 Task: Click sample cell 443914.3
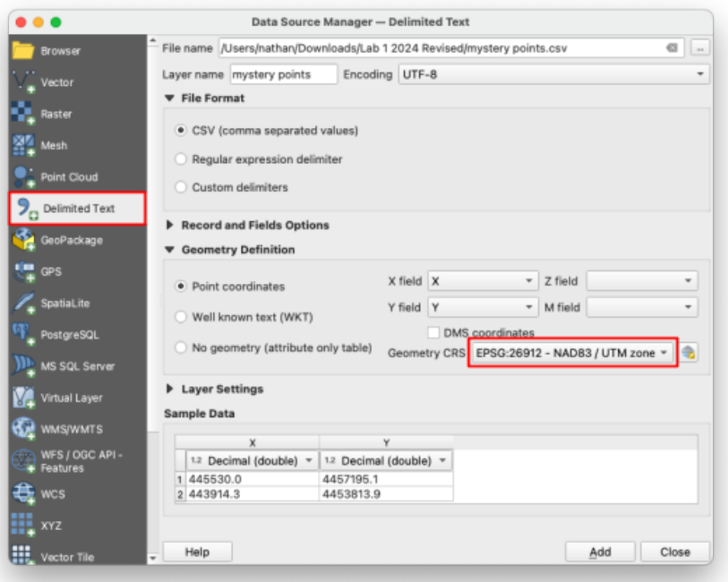pos(253,494)
